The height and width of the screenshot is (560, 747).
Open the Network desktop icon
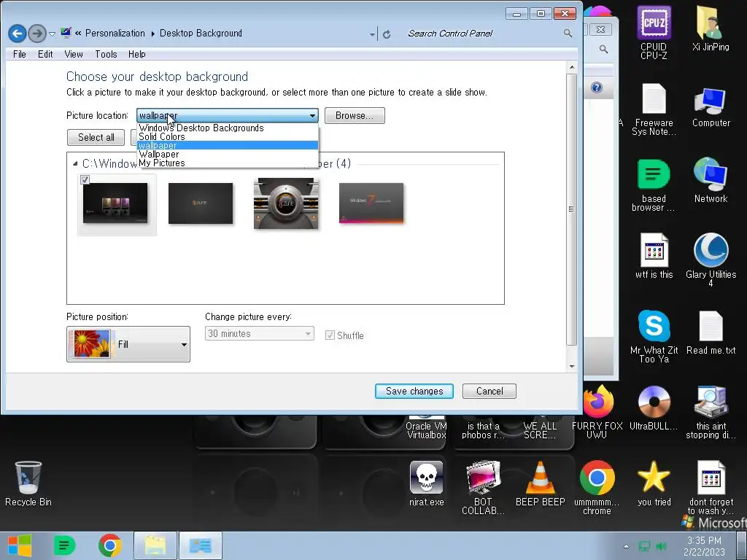tap(711, 180)
